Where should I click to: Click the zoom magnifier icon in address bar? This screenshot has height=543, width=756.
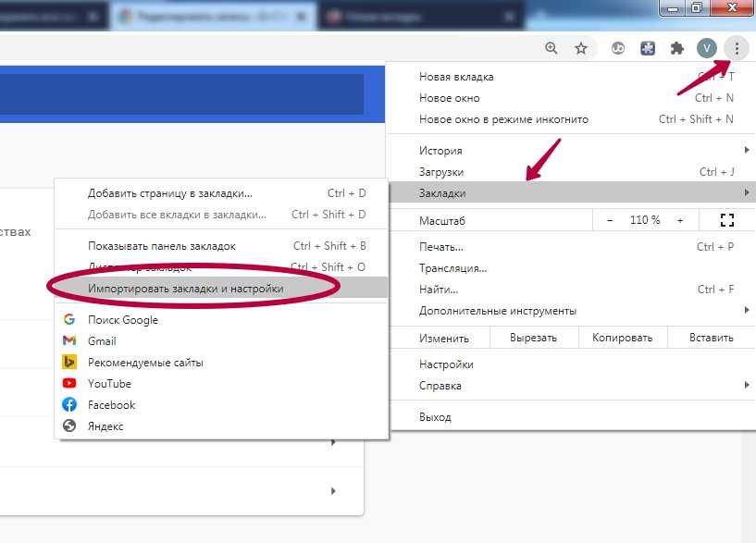coord(552,48)
